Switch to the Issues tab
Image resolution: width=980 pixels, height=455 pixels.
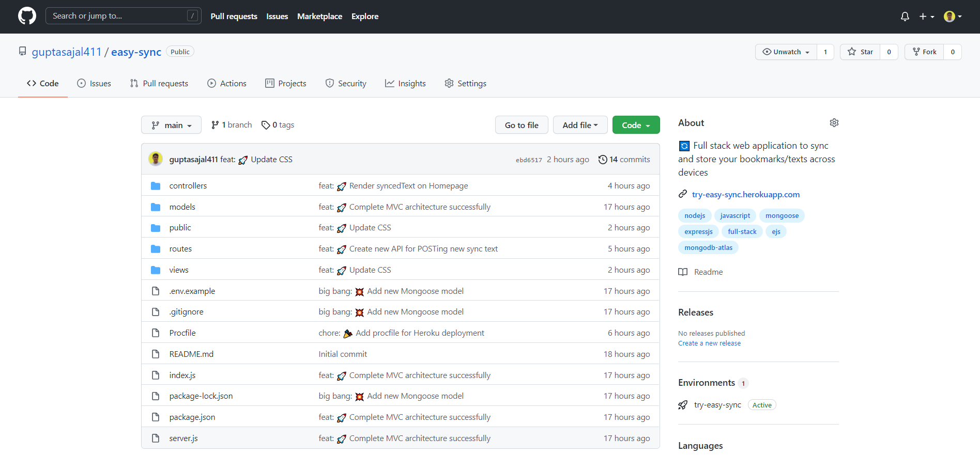pos(94,84)
